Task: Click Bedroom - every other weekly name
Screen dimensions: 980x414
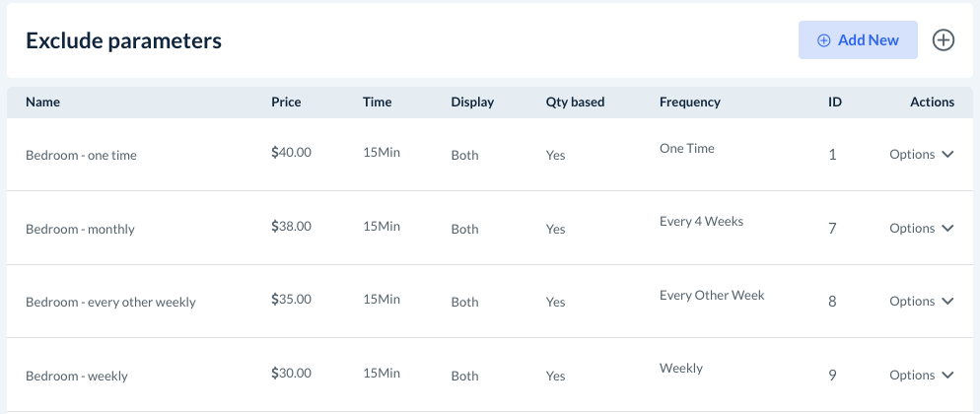Action: (x=110, y=303)
